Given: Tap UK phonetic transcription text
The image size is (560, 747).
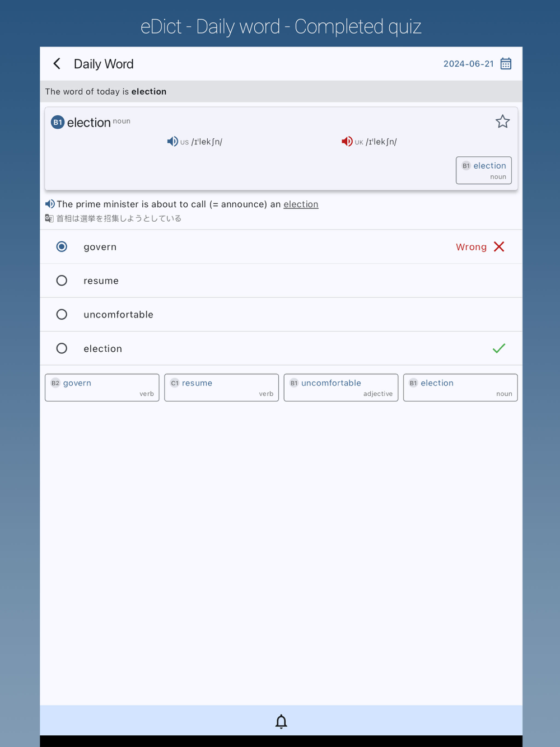Looking at the screenshot, I should coord(381,142).
